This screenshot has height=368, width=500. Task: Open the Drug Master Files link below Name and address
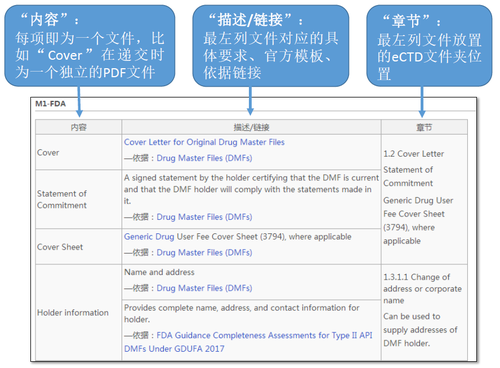[x=204, y=288]
